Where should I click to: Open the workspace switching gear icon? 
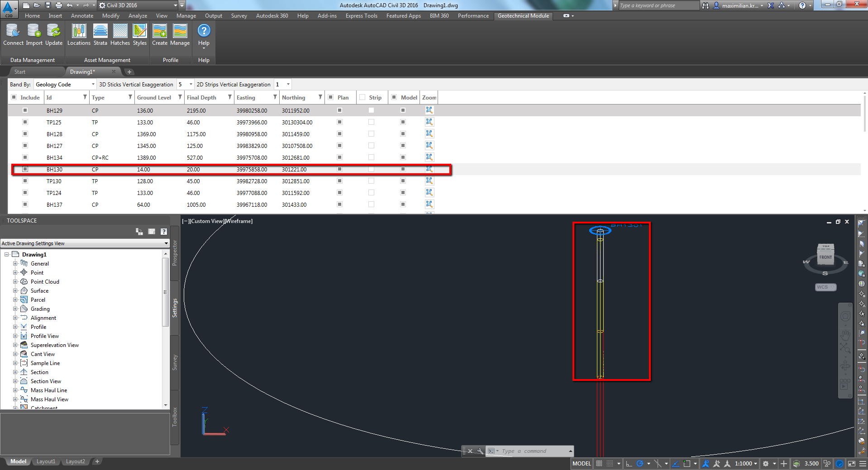point(766,463)
